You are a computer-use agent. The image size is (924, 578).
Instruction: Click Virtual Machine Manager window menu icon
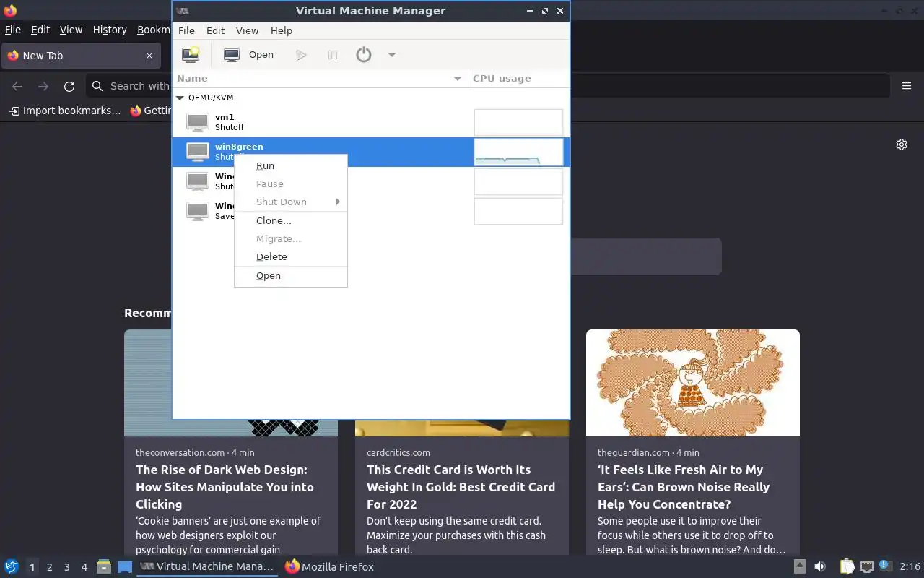tap(183, 11)
